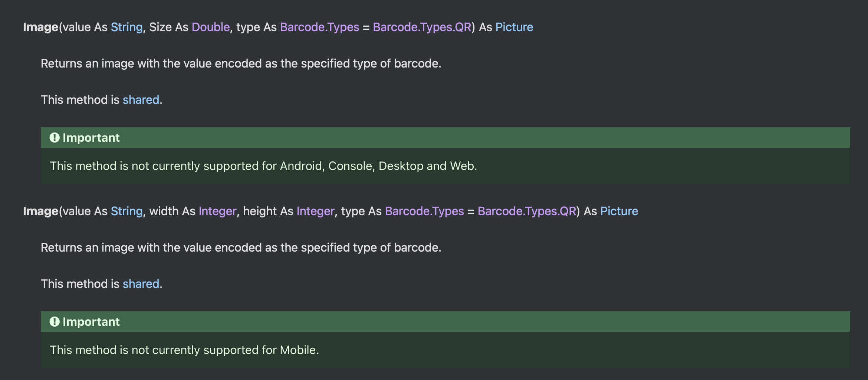Image resolution: width=868 pixels, height=380 pixels.
Task: Click the exclamation icon in the Android, Console note
Action: [55, 138]
